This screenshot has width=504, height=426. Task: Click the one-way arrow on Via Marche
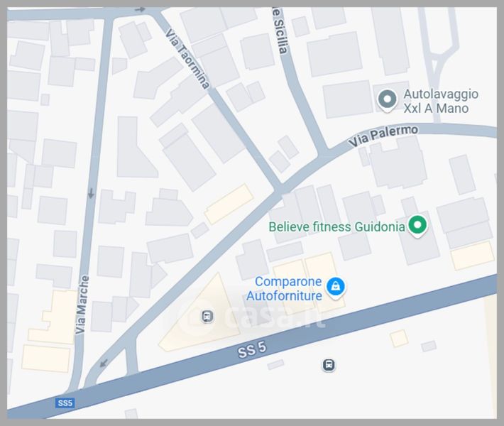91,193
